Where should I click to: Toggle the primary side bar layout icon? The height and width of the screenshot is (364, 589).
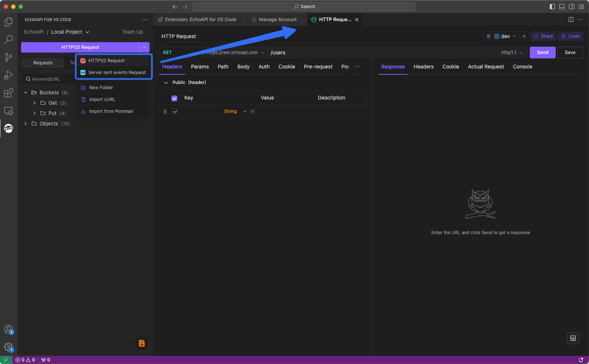552,7
